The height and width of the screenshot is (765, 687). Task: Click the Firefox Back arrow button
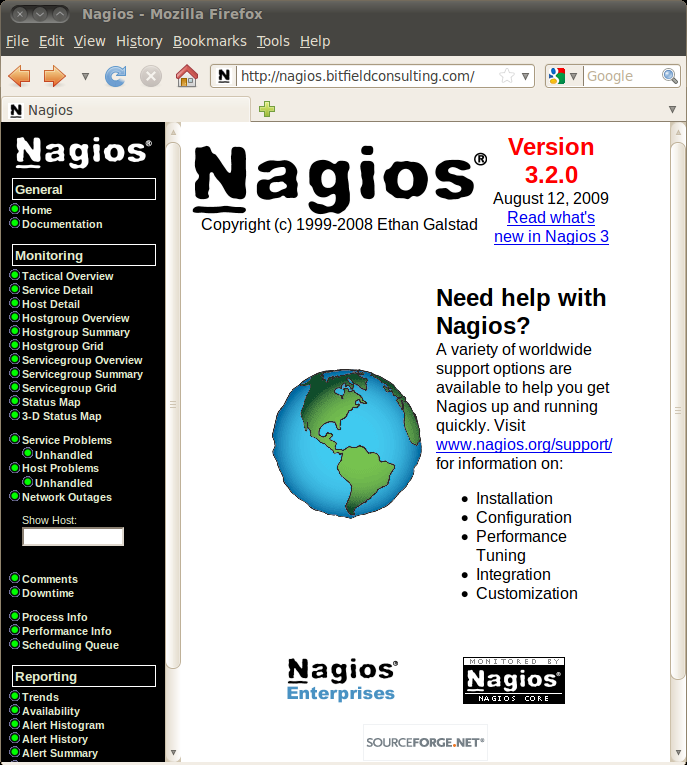[19, 76]
